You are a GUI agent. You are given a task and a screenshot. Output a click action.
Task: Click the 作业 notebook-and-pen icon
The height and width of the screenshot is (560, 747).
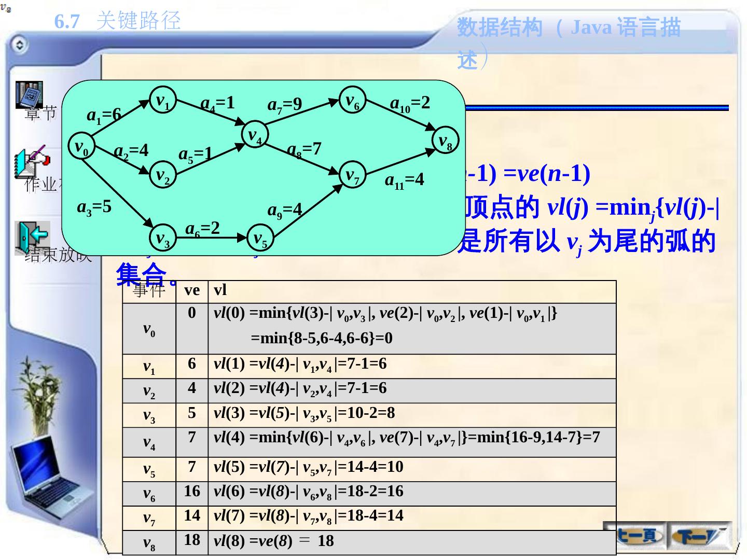33,161
